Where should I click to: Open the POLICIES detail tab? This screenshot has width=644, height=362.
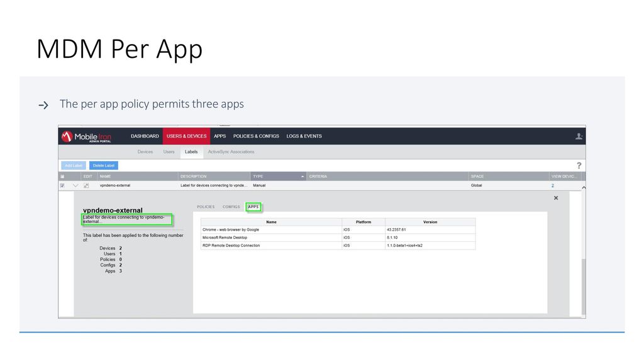point(206,207)
